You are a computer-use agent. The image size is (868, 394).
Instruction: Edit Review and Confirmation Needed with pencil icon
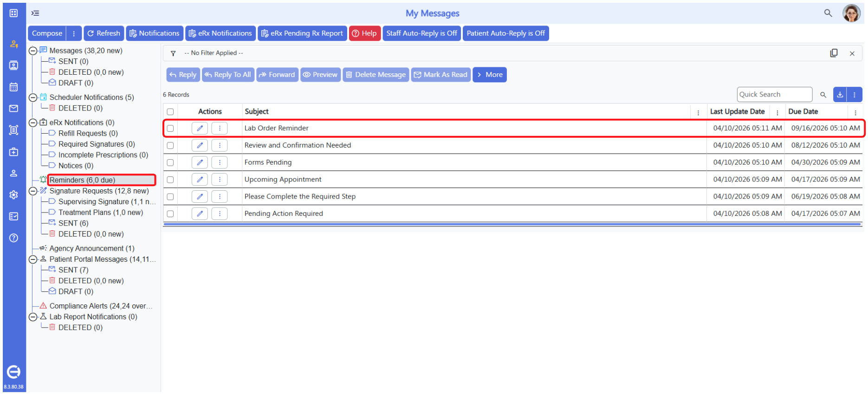point(200,145)
